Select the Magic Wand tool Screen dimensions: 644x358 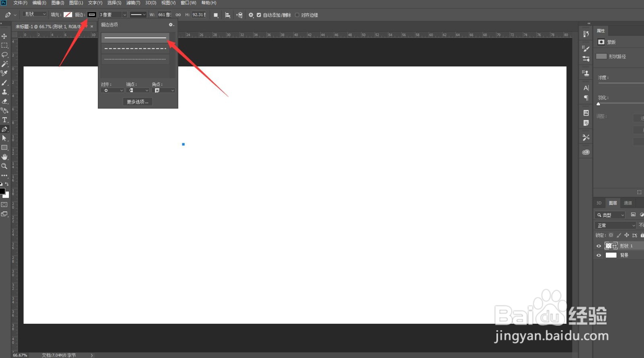pyautogui.click(x=4, y=64)
